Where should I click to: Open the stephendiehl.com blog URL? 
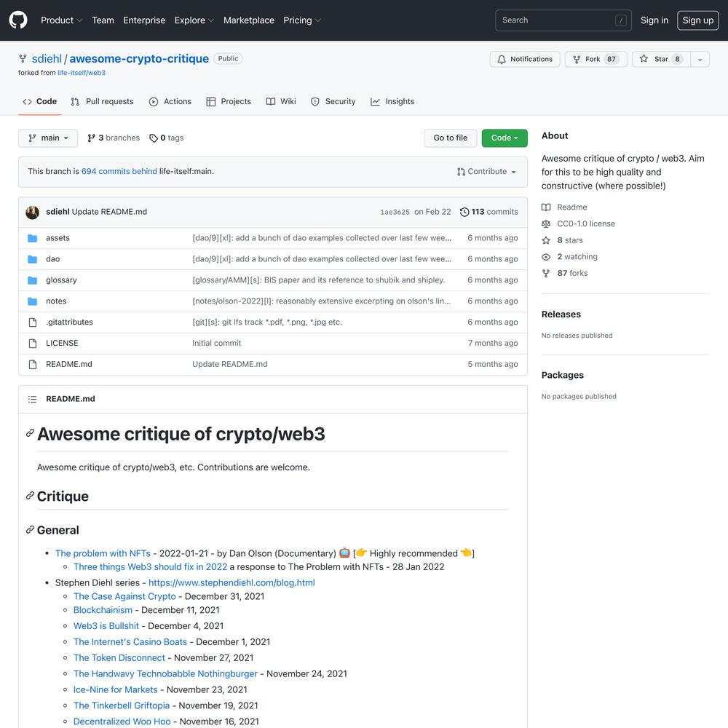(x=232, y=582)
